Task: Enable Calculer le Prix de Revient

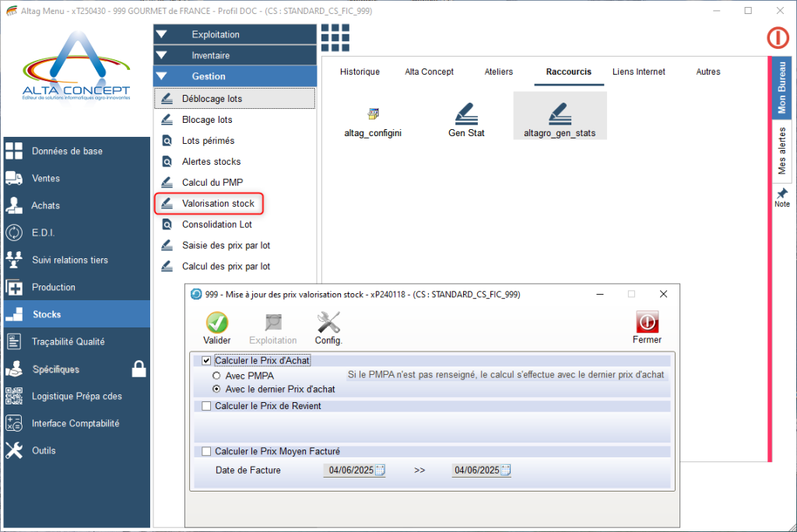Action: [206, 406]
